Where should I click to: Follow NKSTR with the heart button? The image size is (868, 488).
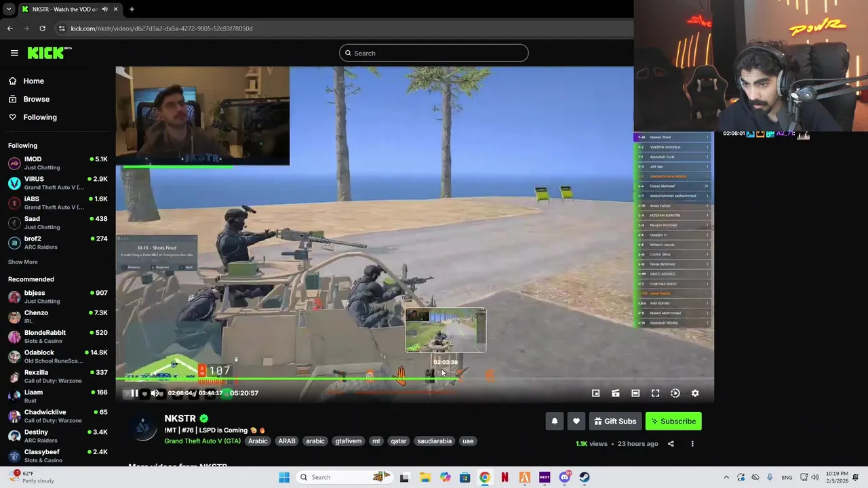coord(576,422)
